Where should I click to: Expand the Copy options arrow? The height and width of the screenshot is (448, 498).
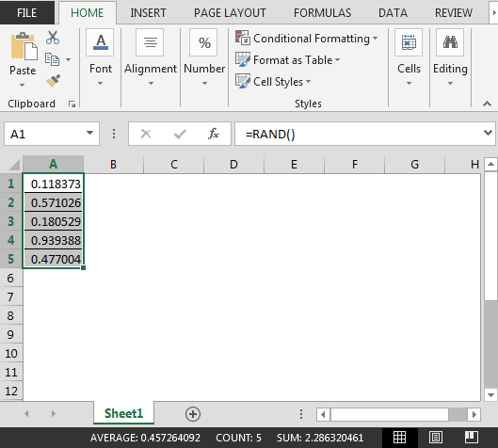tap(69, 59)
